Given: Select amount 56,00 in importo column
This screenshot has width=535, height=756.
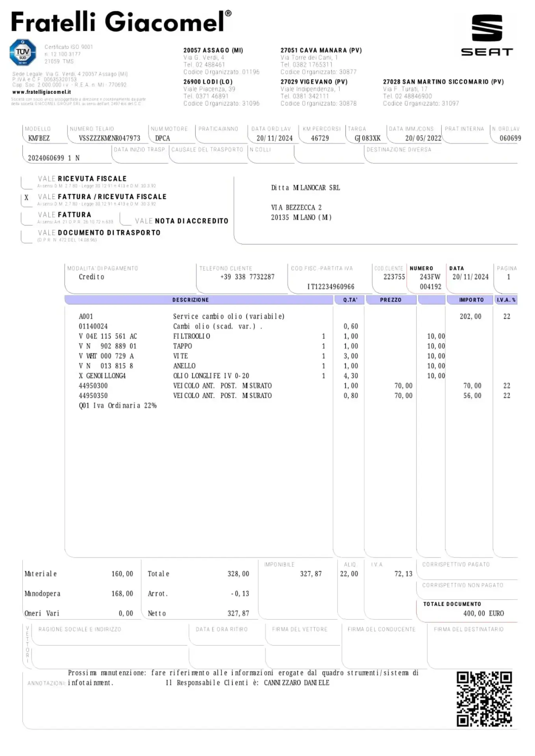Looking at the screenshot, I should point(472,396).
